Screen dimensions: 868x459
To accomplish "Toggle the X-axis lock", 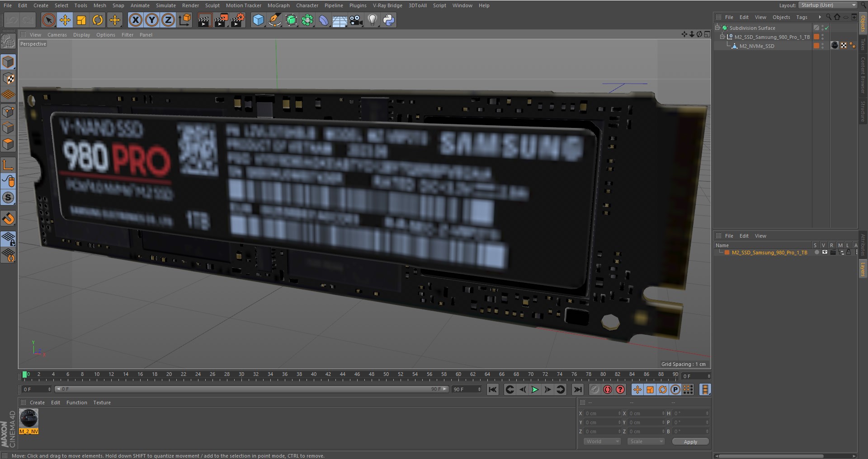I will click(x=135, y=20).
